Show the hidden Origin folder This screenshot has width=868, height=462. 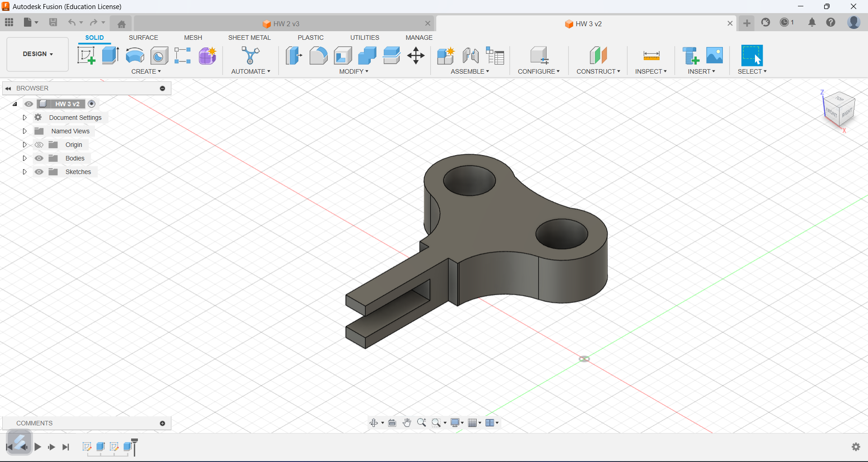[39, 145]
